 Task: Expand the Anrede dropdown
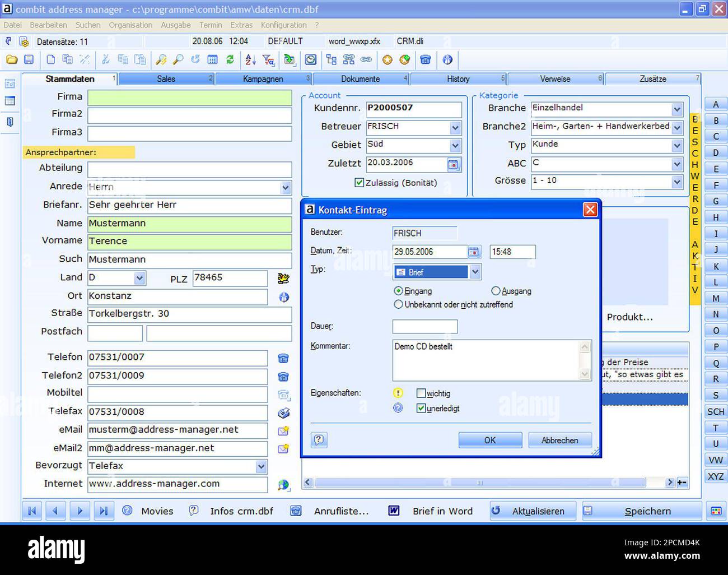point(286,188)
